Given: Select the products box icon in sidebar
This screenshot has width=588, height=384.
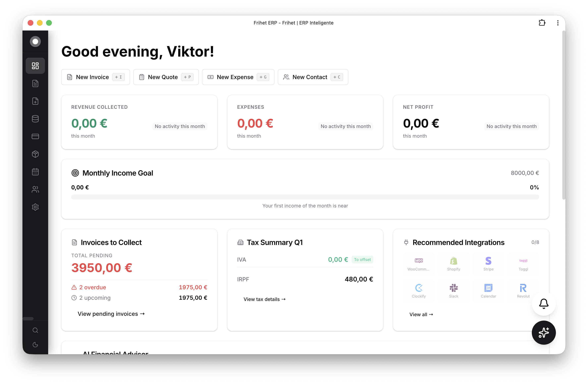Looking at the screenshot, I should (35, 154).
